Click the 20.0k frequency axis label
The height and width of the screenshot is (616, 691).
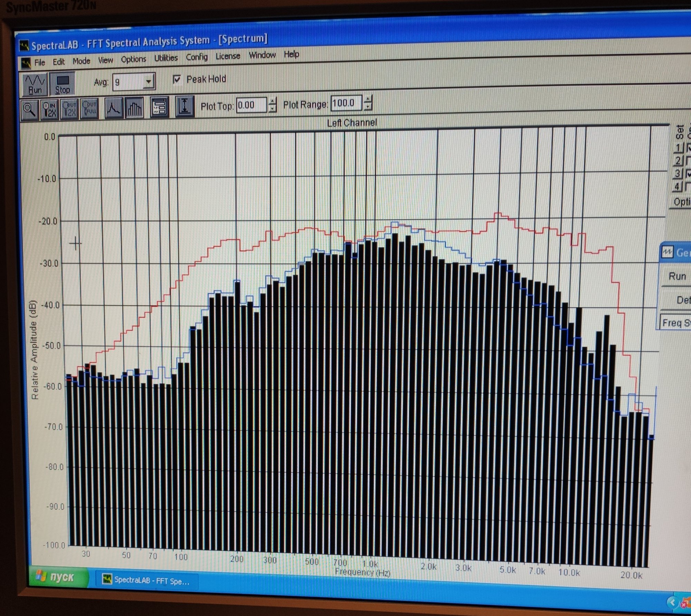pyautogui.click(x=631, y=575)
